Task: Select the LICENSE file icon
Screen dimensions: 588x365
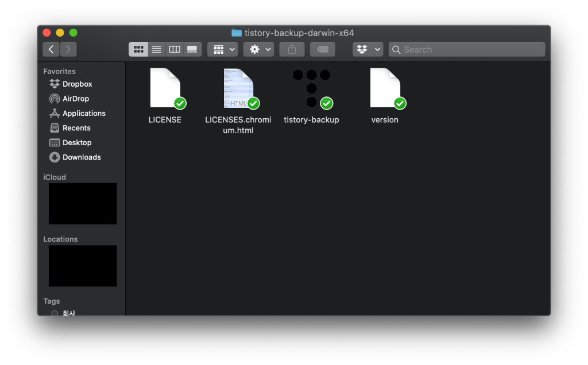Action: pos(165,88)
